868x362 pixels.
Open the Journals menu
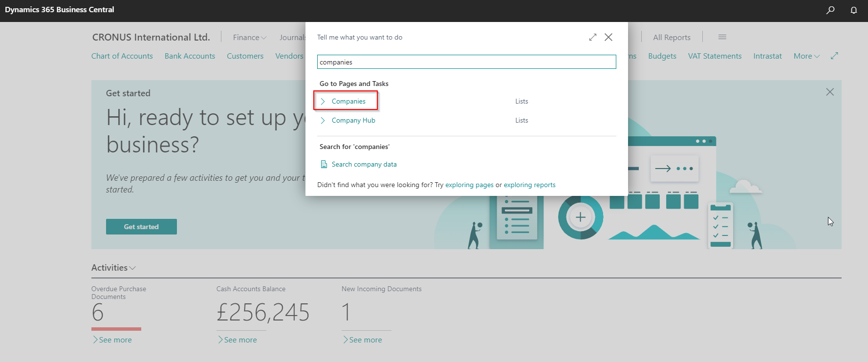click(x=292, y=37)
